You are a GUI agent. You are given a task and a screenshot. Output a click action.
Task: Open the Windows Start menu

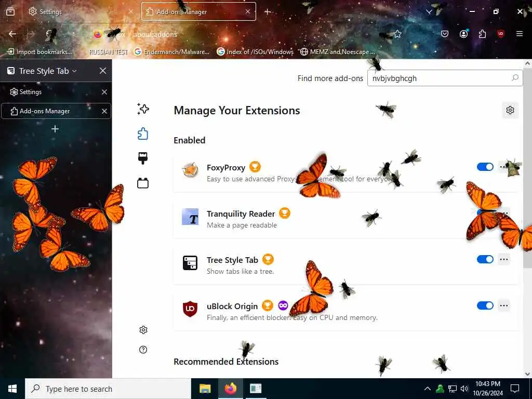coord(12,389)
